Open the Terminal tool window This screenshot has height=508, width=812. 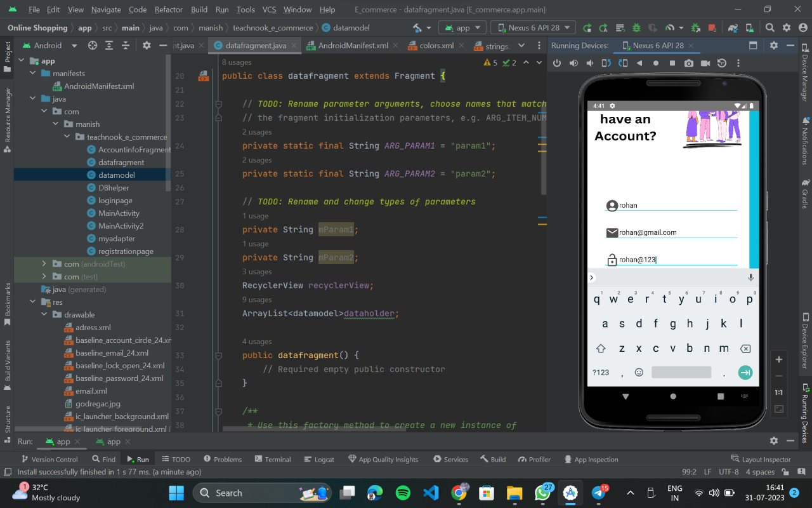pos(272,459)
